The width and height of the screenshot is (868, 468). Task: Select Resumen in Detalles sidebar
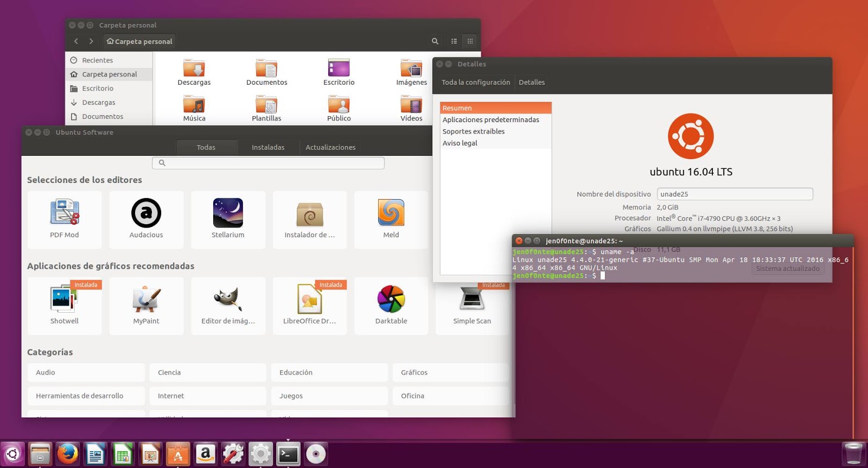coord(496,108)
